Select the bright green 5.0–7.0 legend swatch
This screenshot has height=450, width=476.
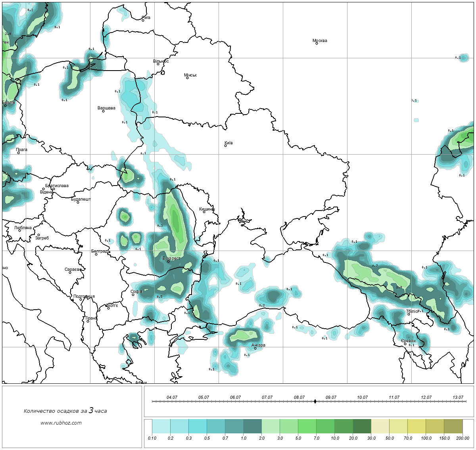[x=307, y=427]
